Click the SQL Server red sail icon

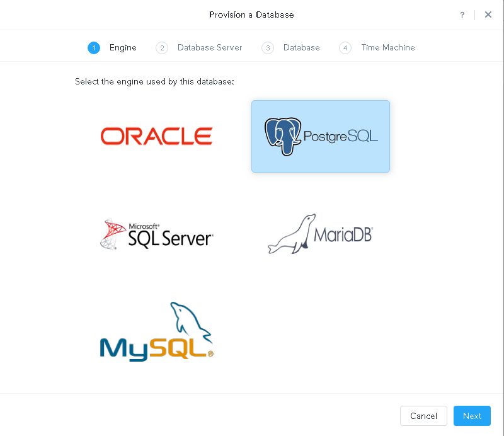coord(113,234)
